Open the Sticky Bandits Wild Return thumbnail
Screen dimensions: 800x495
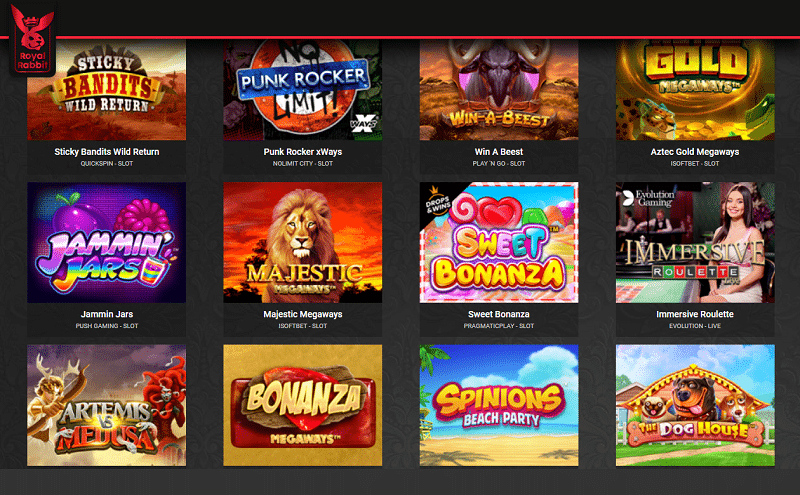[107, 90]
